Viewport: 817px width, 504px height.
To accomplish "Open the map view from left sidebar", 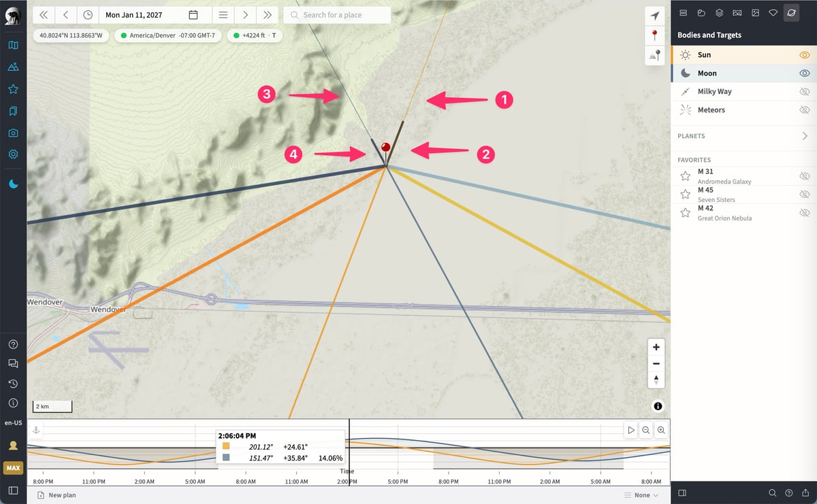I will tap(13, 45).
